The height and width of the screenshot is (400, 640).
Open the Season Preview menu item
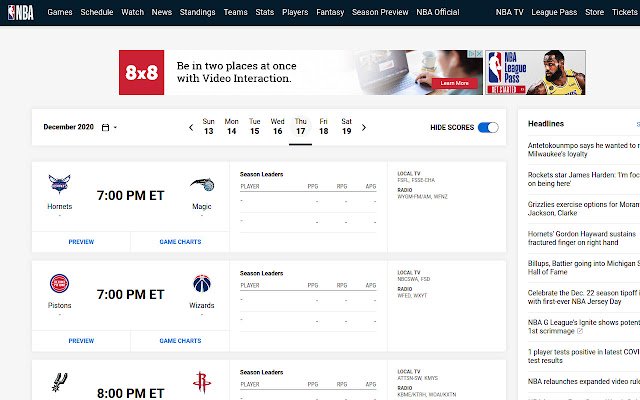click(x=380, y=12)
